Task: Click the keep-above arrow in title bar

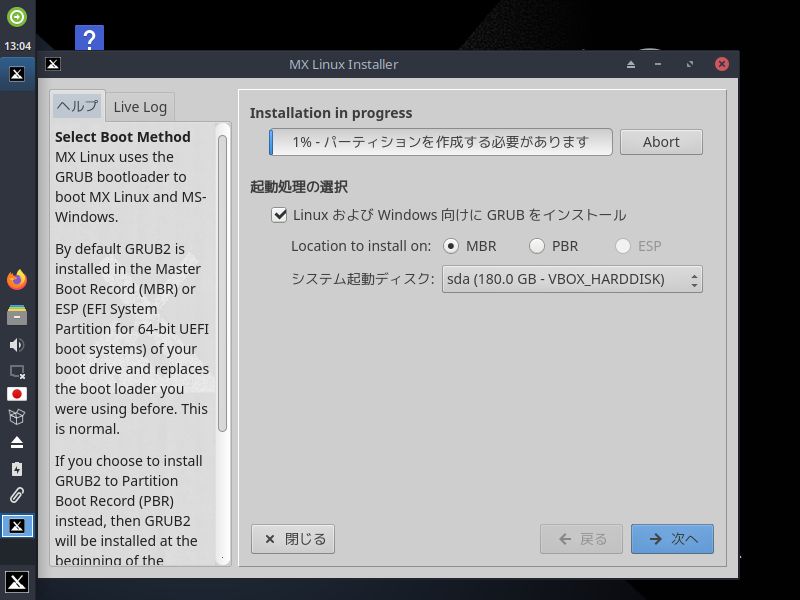Action: pyautogui.click(x=631, y=64)
